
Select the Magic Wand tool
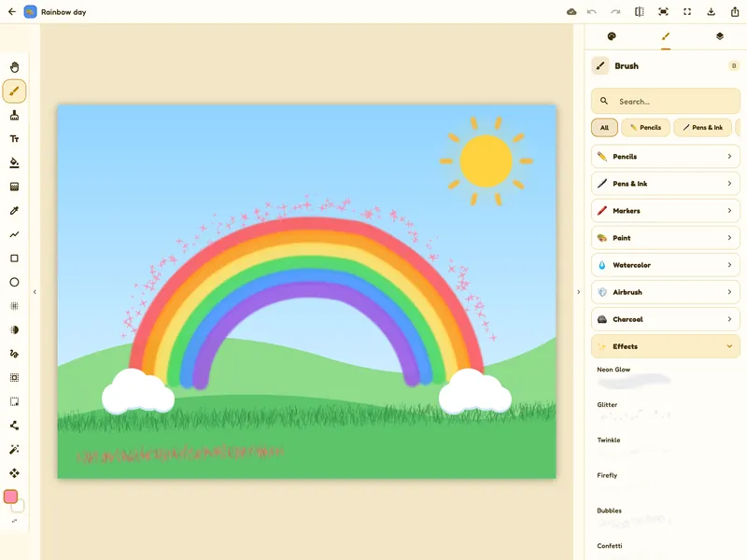[x=14, y=449]
